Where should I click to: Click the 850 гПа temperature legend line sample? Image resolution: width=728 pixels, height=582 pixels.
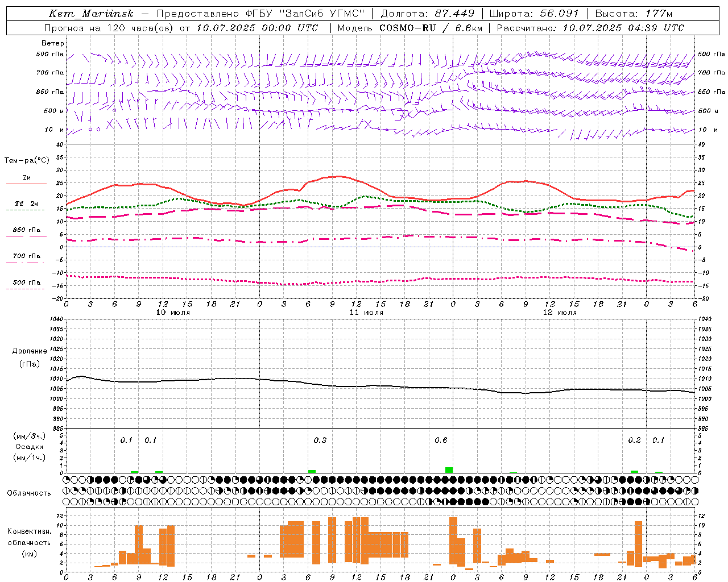26,236
